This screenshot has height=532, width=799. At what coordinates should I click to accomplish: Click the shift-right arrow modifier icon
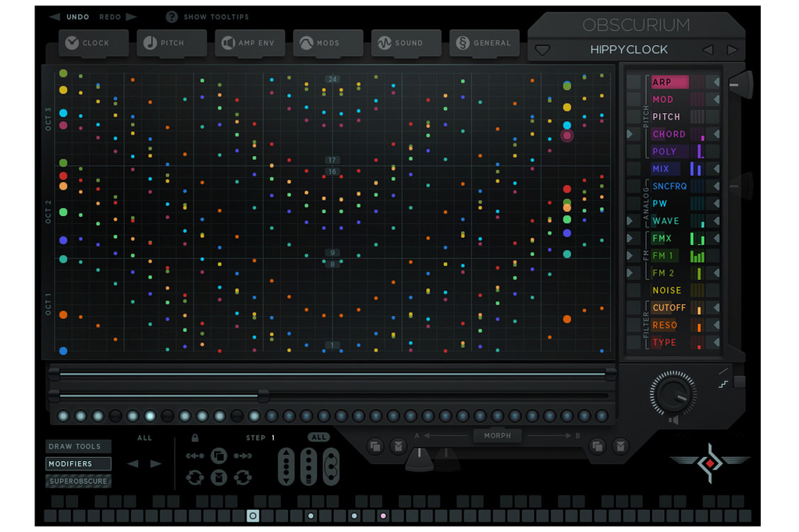click(243, 456)
